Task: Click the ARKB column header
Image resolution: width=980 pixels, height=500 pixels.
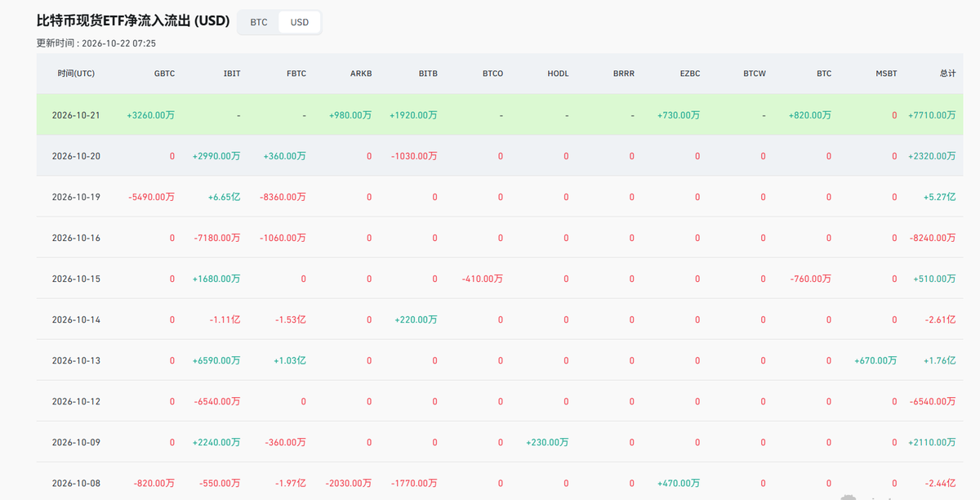Action: pyautogui.click(x=361, y=74)
